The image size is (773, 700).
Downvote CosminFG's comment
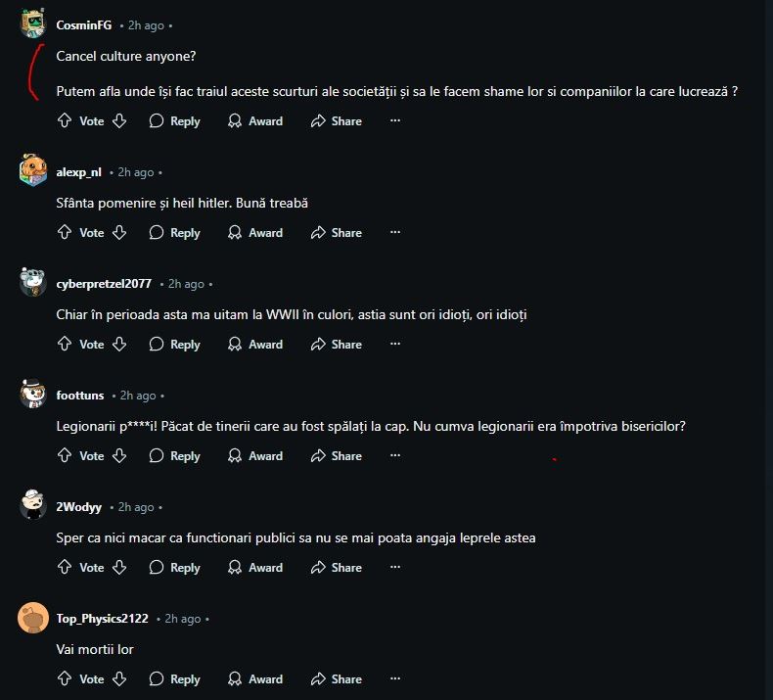coord(119,121)
